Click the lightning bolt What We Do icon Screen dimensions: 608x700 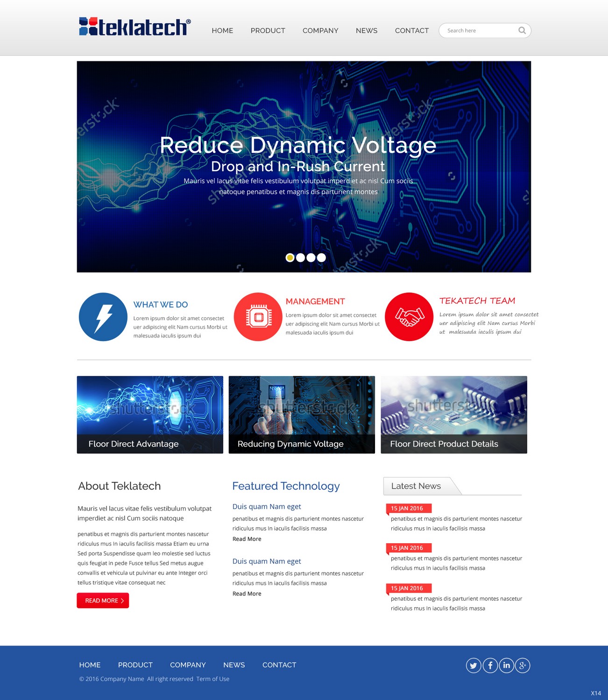tap(103, 317)
